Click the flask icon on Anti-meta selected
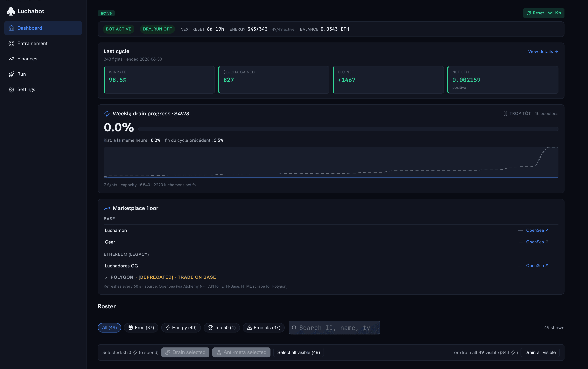The width and height of the screenshot is (588, 369). click(x=219, y=352)
